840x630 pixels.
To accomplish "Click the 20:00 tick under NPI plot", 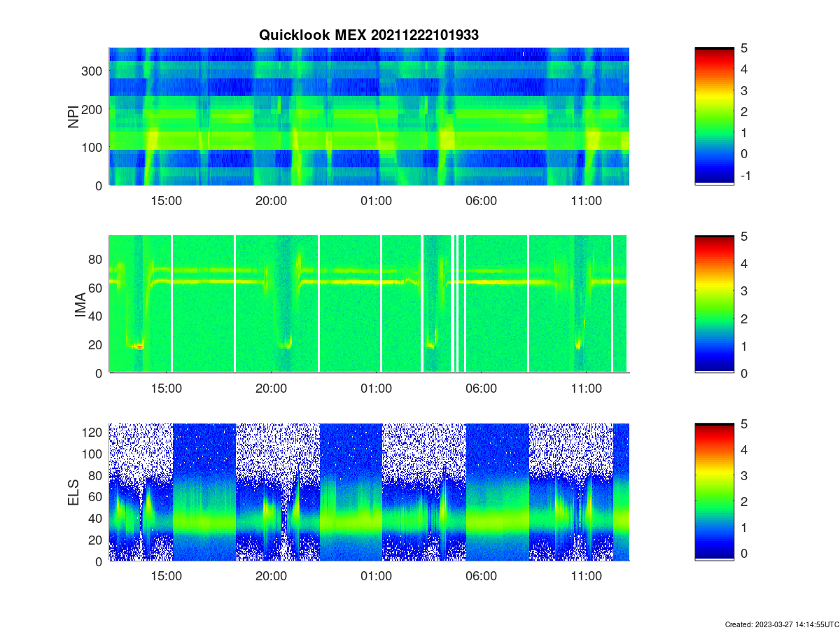I will coord(272,200).
